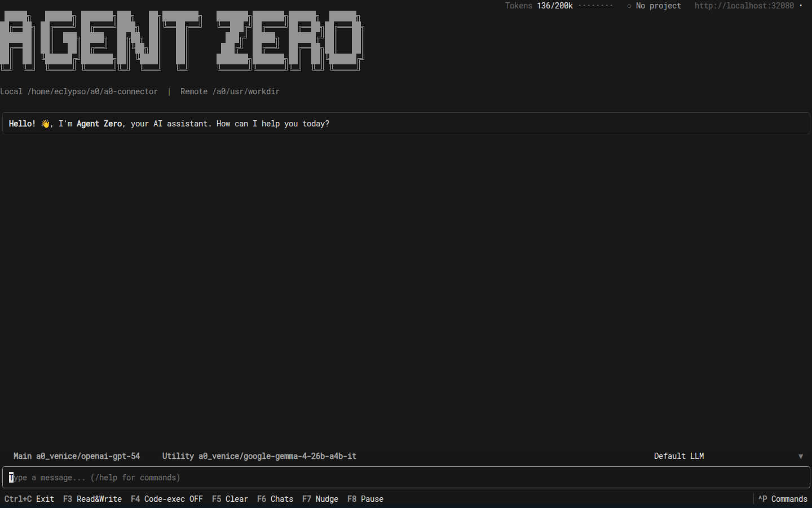Click the localhost:32080 URL

point(744,6)
